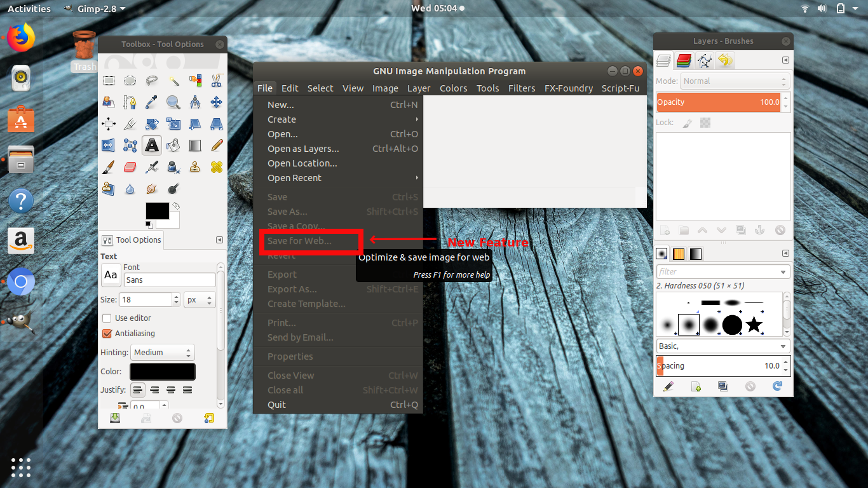868x488 pixels.
Task: Toggle the Use editor checkbox
Action: coord(107,318)
